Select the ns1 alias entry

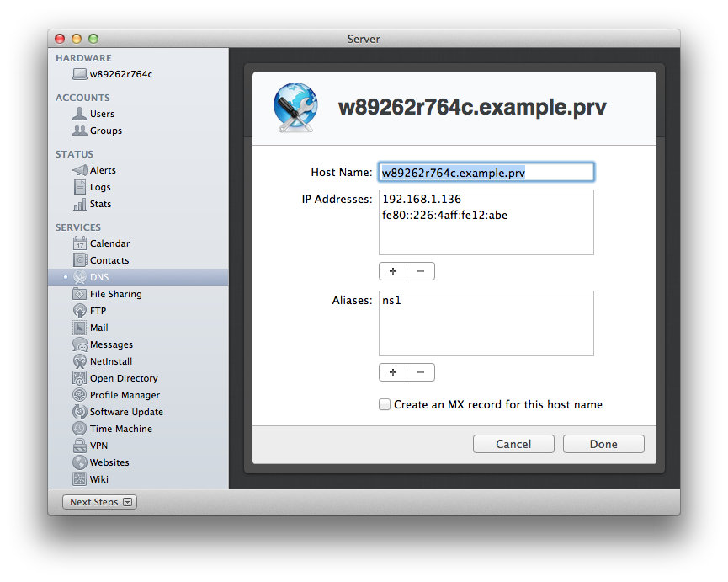pyautogui.click(x=392, y=300)
